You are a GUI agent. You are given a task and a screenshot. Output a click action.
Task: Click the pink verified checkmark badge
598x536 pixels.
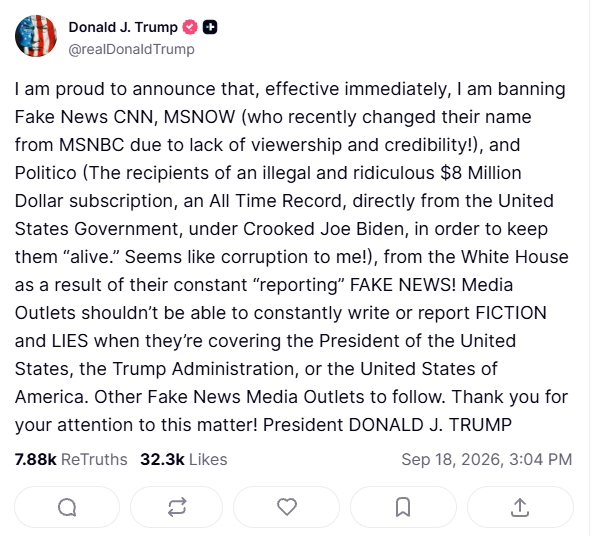tap(190, 27)
